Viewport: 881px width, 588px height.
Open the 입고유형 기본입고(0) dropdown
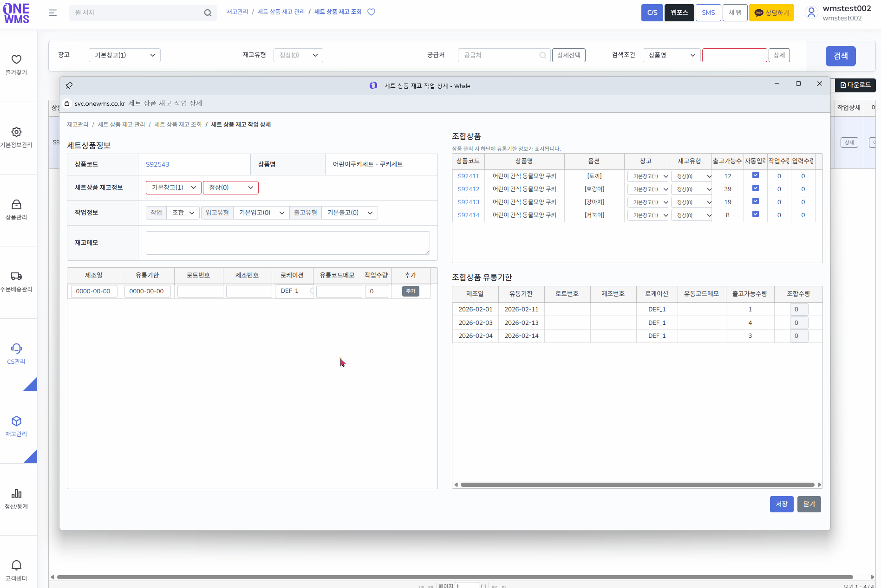pyautogui.click(x=261, y=213)
